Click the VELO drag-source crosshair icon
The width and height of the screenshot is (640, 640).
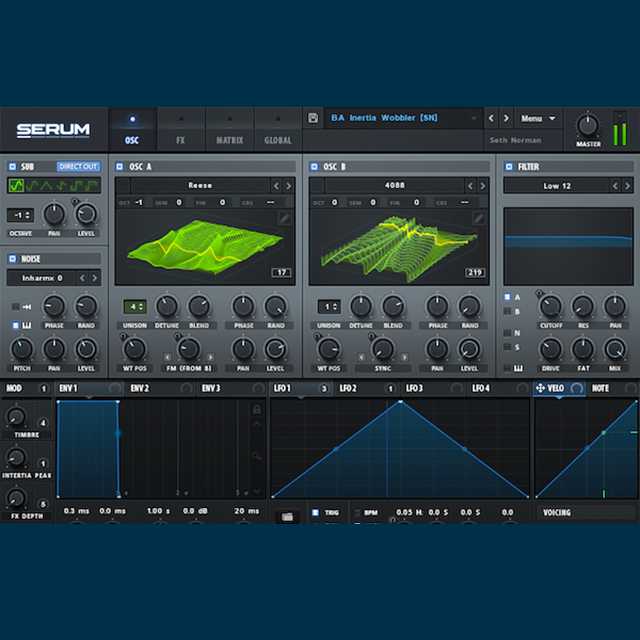click(x=540, y=388)
